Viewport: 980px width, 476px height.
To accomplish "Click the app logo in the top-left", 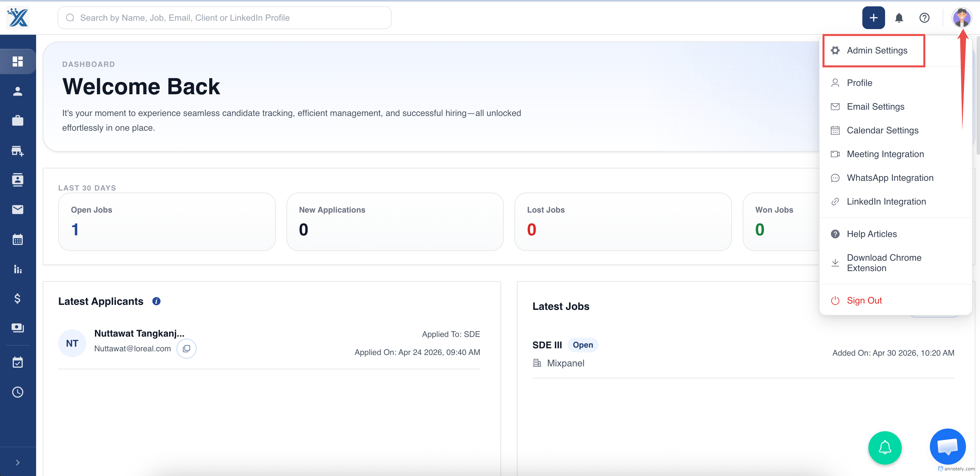I will 18,17.
